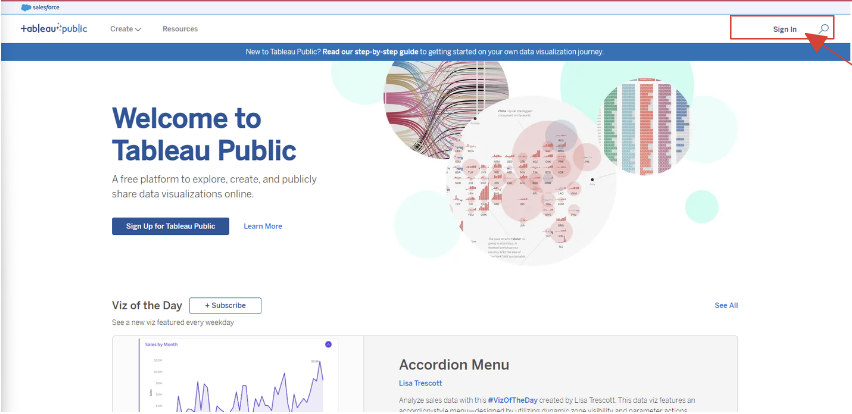Open the Resources menu
Image resolution: width=852 pixels, height=414 pixels.
coord(180,29)
